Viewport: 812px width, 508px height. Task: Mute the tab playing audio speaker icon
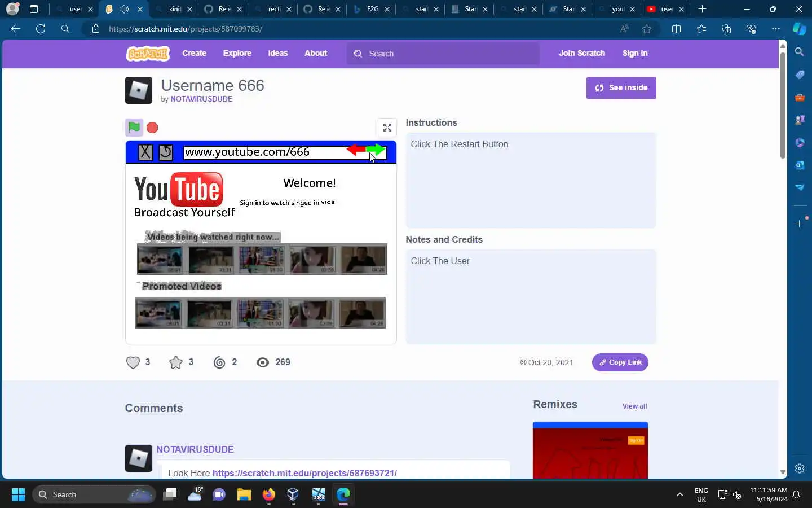pos(124,9)
